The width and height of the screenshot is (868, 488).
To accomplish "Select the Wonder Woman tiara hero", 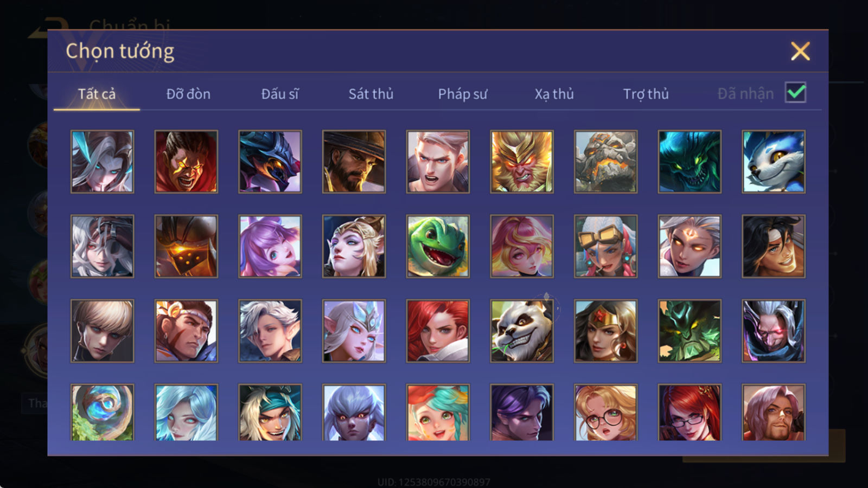I will [606, 331].
